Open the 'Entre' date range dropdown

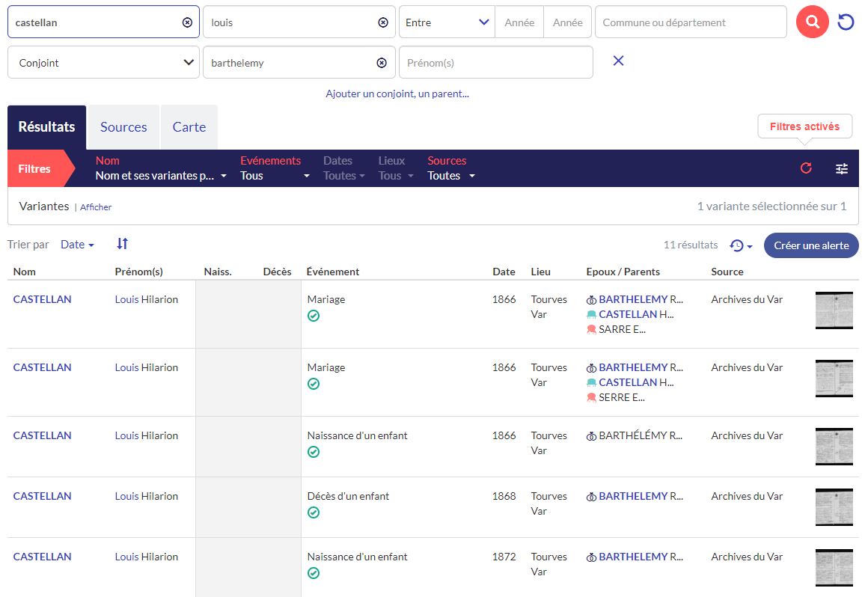tap(447, 22)
